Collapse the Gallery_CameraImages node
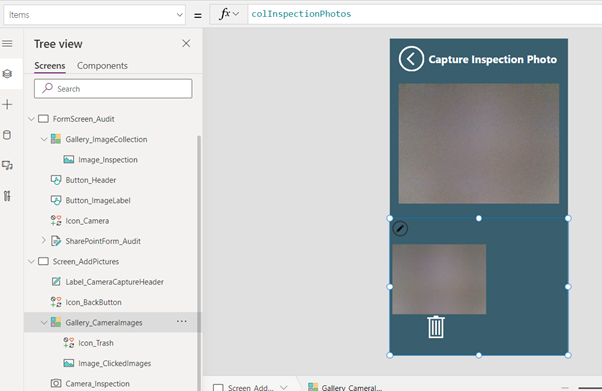The height and width of the screenshot is (391, 602). [44, 323]
